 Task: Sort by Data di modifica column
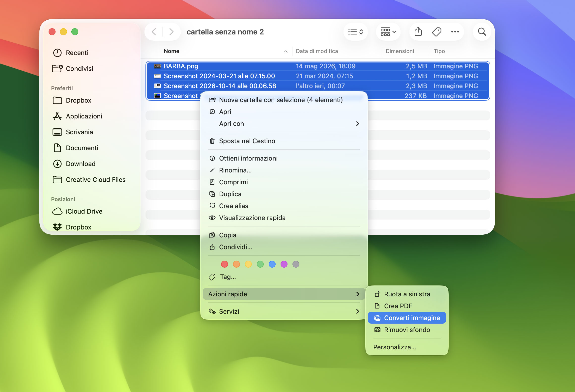click(317, 51)
